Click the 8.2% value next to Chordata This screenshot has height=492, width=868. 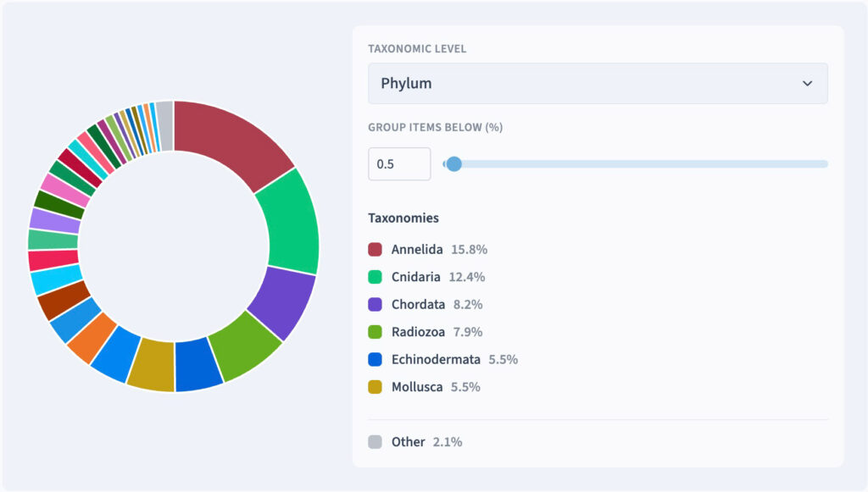(x=468, y=305)
